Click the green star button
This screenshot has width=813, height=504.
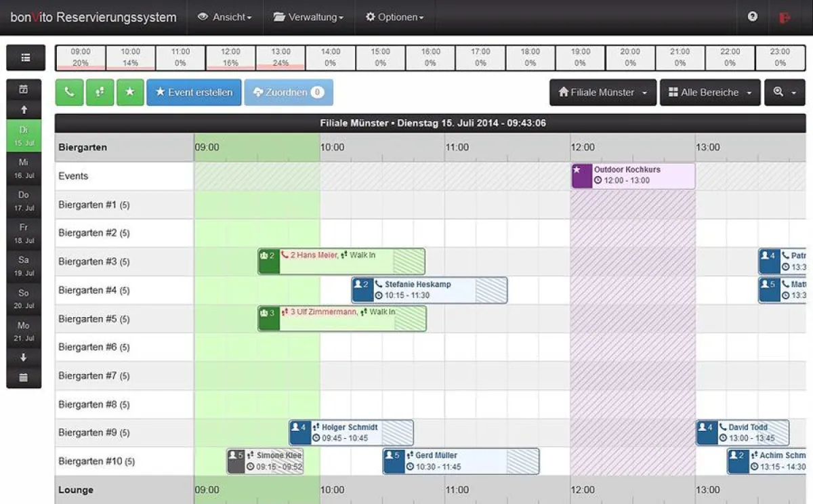[x=130, y=93]
